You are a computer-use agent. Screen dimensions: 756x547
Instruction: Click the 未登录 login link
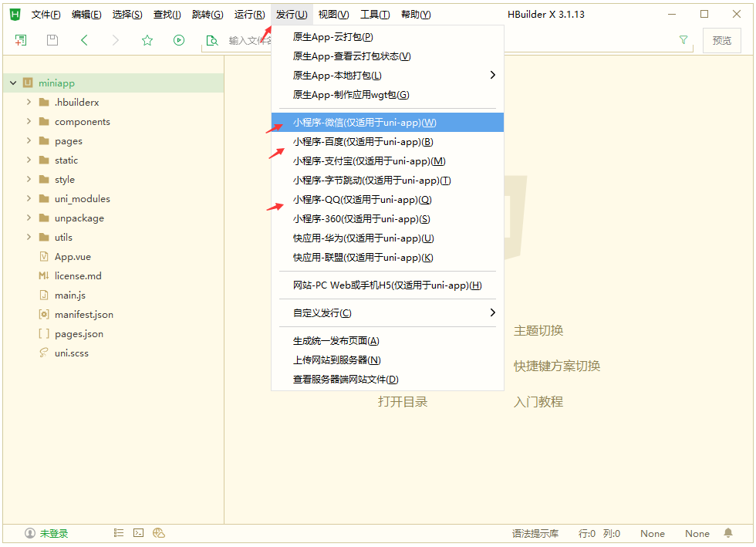[54, 533]
